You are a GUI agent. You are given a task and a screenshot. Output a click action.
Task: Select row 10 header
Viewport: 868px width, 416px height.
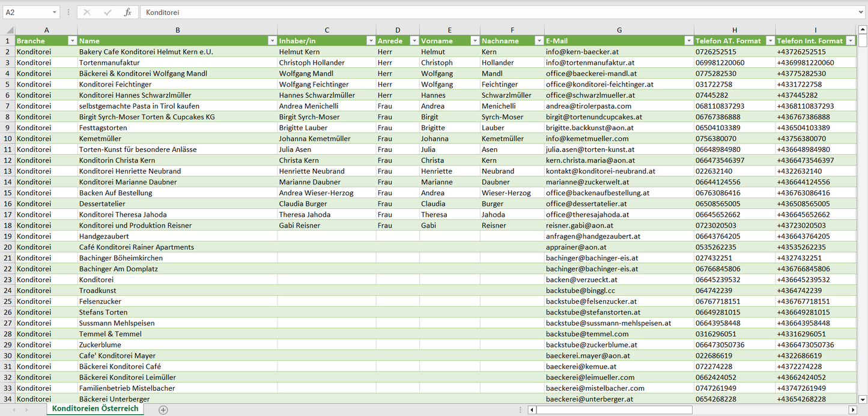click(7, 139)
